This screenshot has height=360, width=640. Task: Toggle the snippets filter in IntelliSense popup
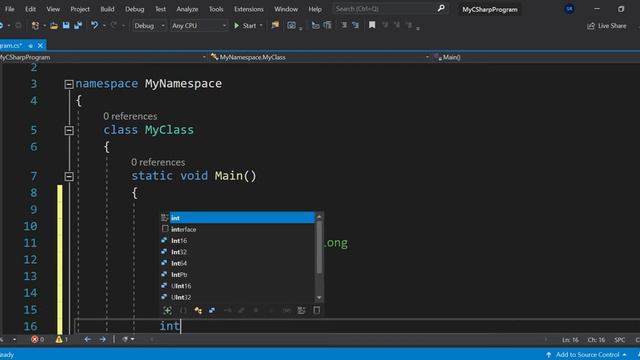click(317, 310)
